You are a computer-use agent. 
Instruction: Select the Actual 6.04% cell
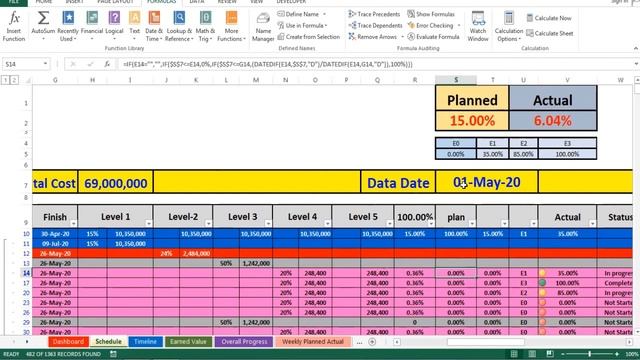[553, 121]
